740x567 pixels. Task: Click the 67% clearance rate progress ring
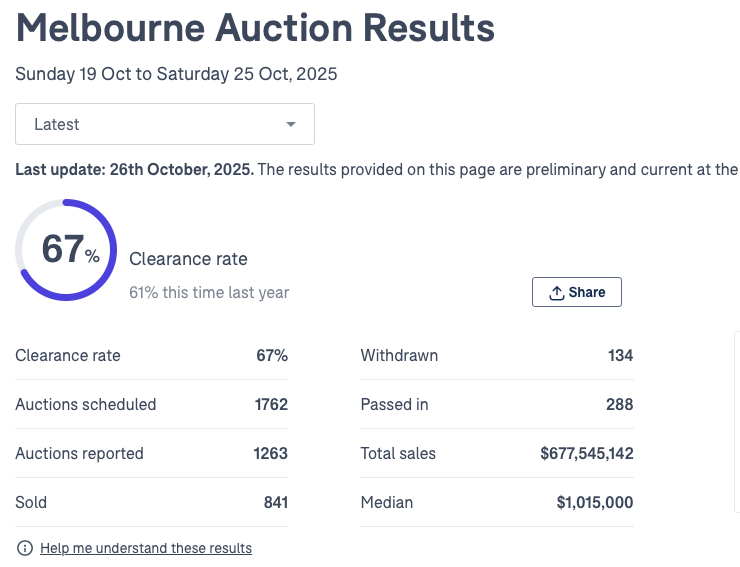point(67,250)
